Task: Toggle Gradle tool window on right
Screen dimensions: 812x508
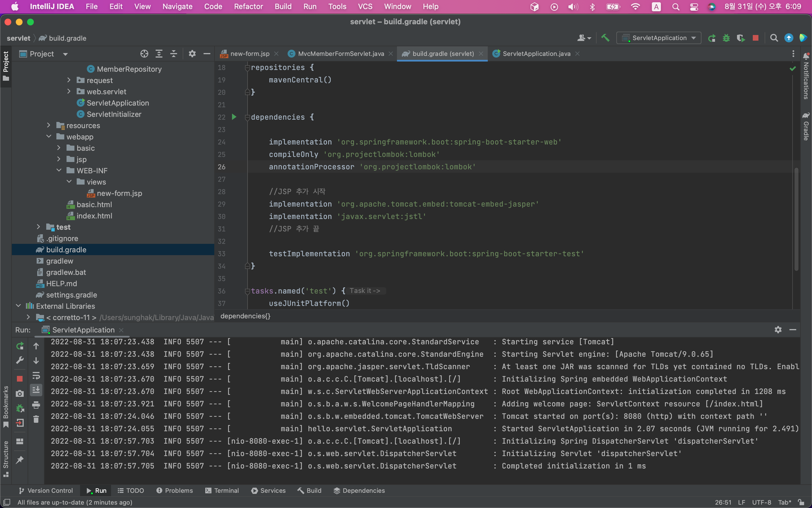Action: coord(806,126)
